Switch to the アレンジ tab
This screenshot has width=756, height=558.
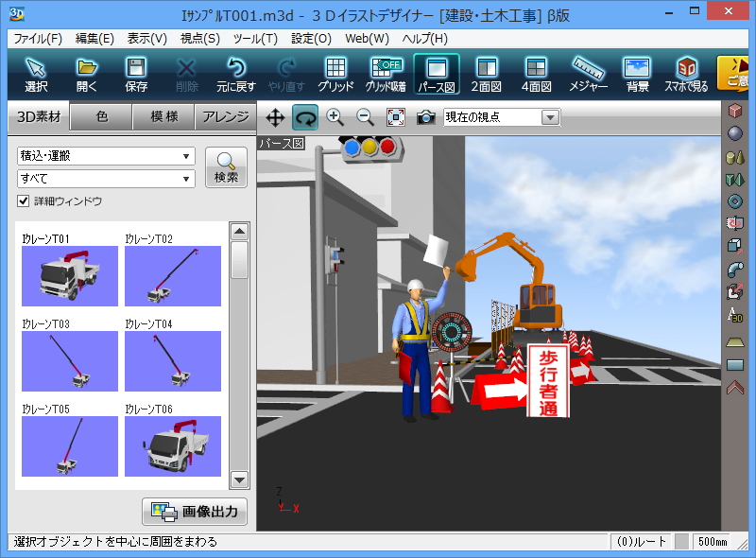coord(227,117)
